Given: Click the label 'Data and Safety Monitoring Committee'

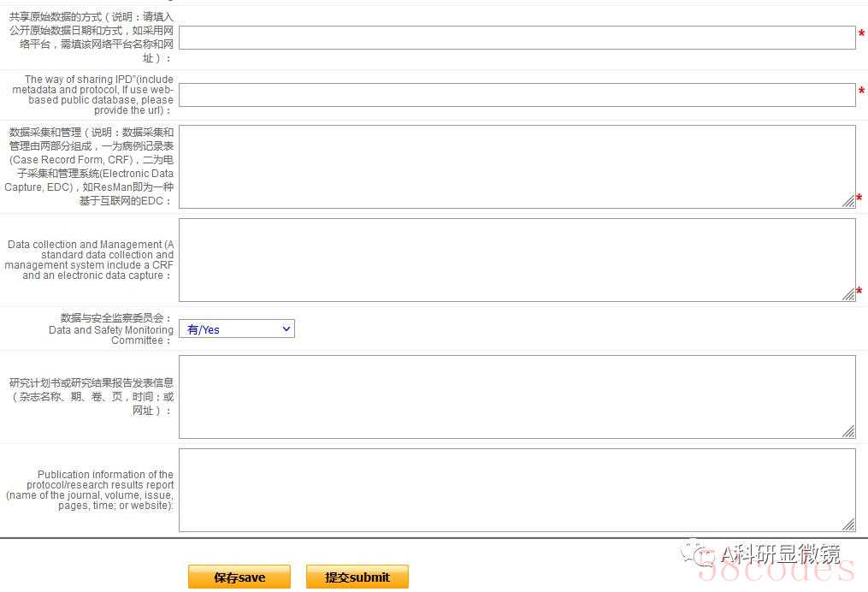Looking at the screenshot, I should 110,335.
